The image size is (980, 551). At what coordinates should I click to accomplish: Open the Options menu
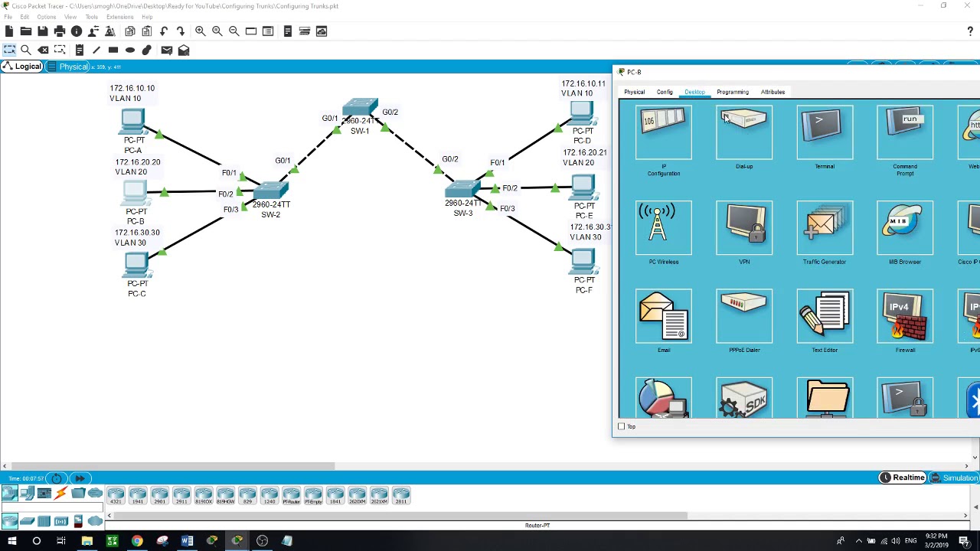[46, 17]
